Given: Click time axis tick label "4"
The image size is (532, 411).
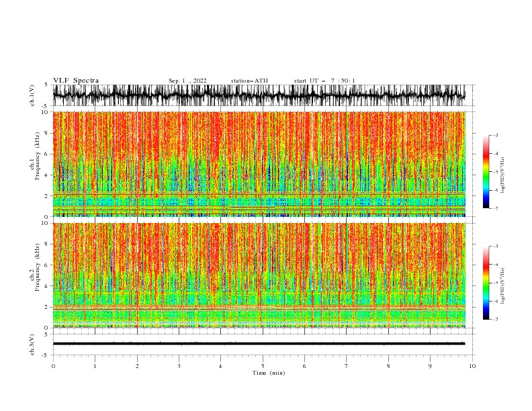Looking at the screenshot, I should (220, 366).
